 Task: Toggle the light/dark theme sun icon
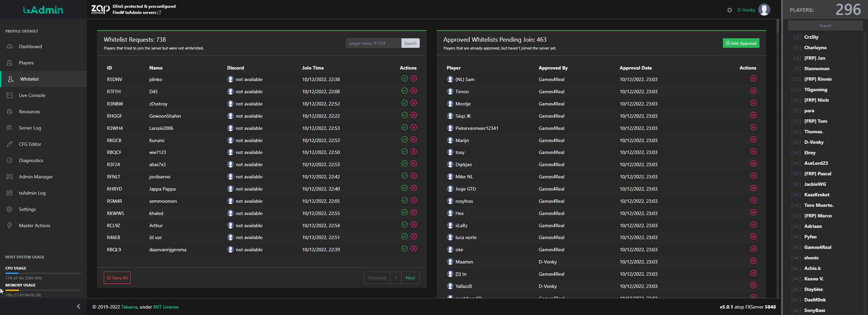pos(729,10)
